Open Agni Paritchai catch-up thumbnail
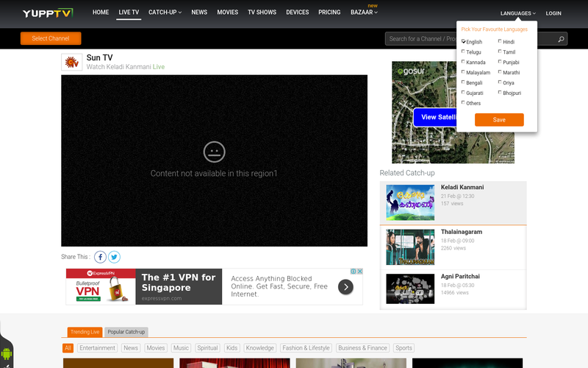 [x=410, y=289]
